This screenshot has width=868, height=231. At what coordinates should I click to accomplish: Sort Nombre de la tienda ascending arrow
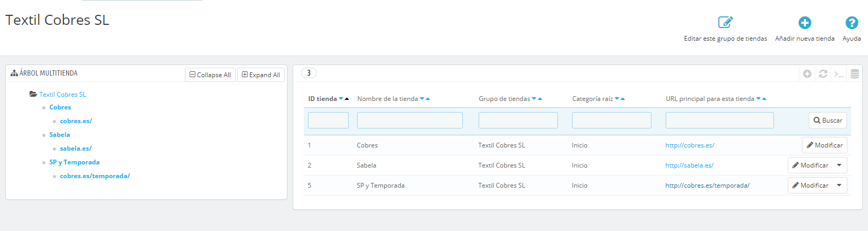coord(428,99)
